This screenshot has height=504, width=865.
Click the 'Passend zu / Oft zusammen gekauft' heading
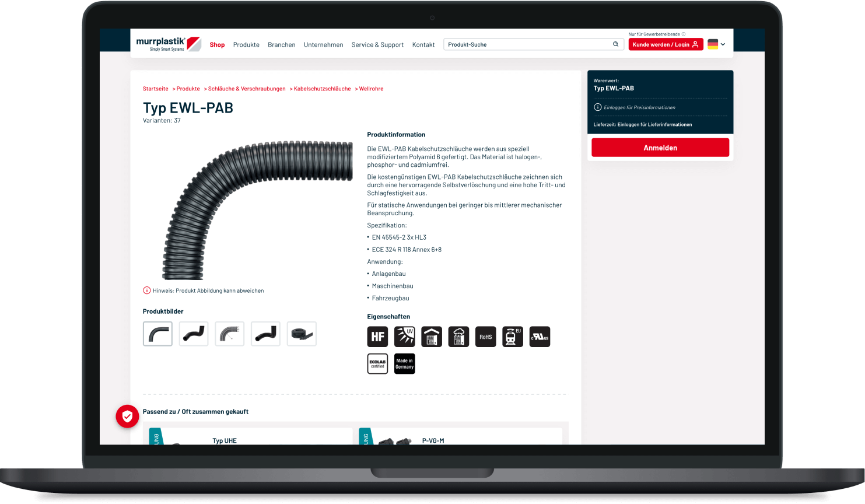(x=195, y=412)
